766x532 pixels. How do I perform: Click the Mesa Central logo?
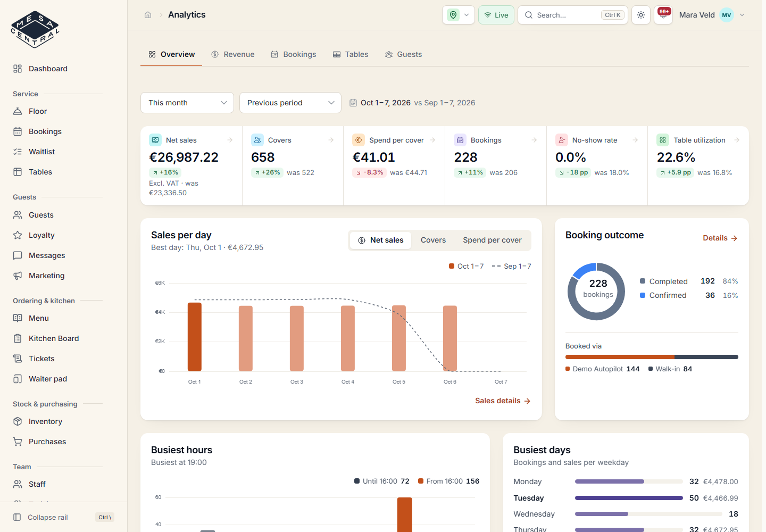click(x=35, y=30)
